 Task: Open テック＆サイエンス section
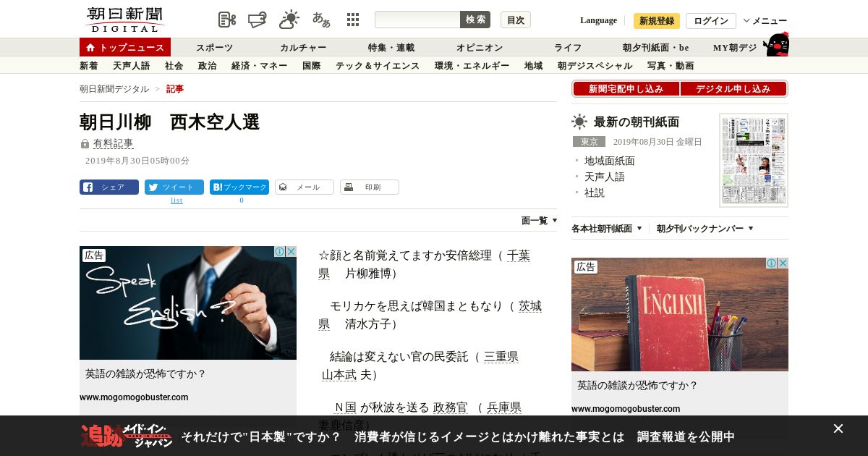378,66
